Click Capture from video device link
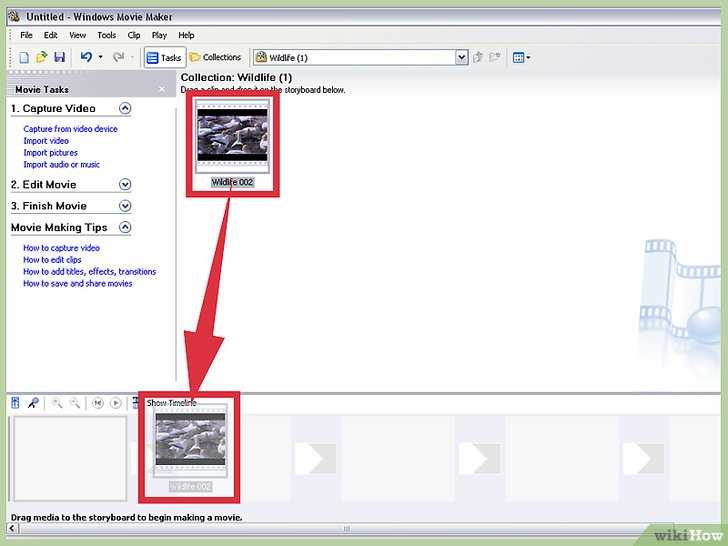This screenshot has width=728, height=546. click(x=70, y=129)
